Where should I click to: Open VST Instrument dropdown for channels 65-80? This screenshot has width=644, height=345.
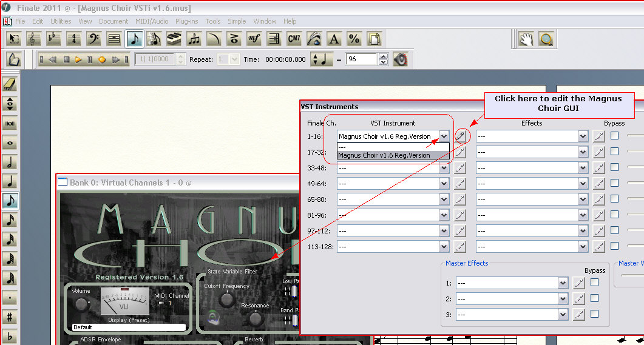tap(444, 199)
